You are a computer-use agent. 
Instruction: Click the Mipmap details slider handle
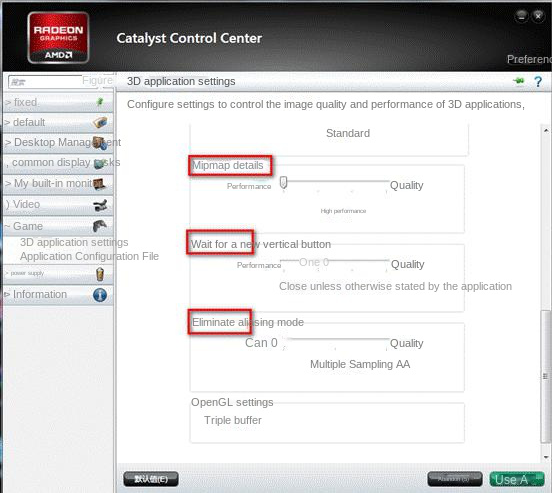click(283, 182)
